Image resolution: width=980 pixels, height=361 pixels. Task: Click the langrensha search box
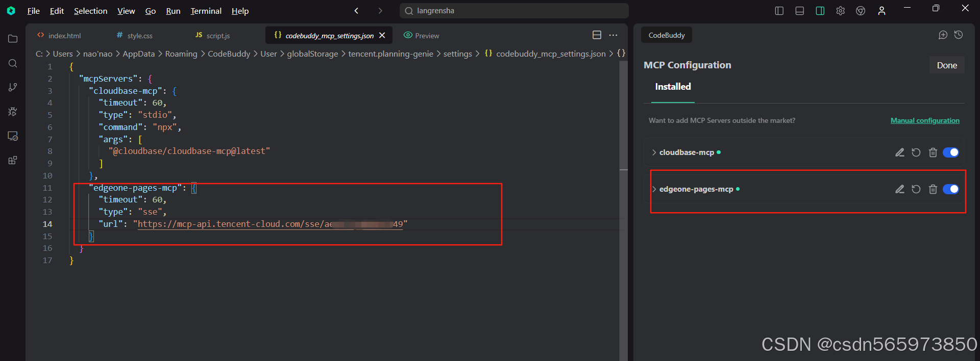tap(514, 11)
